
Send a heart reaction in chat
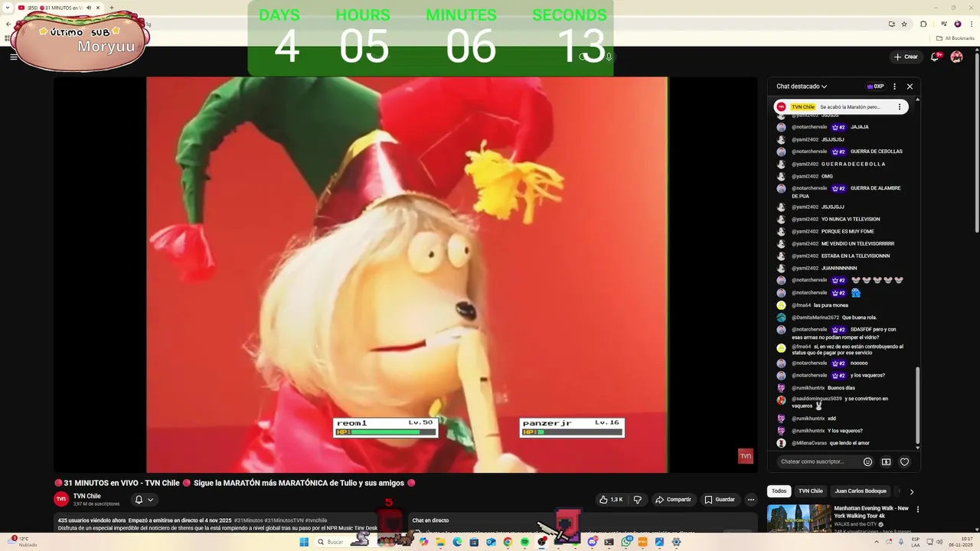pyautogui.click(x=904, y=461)
